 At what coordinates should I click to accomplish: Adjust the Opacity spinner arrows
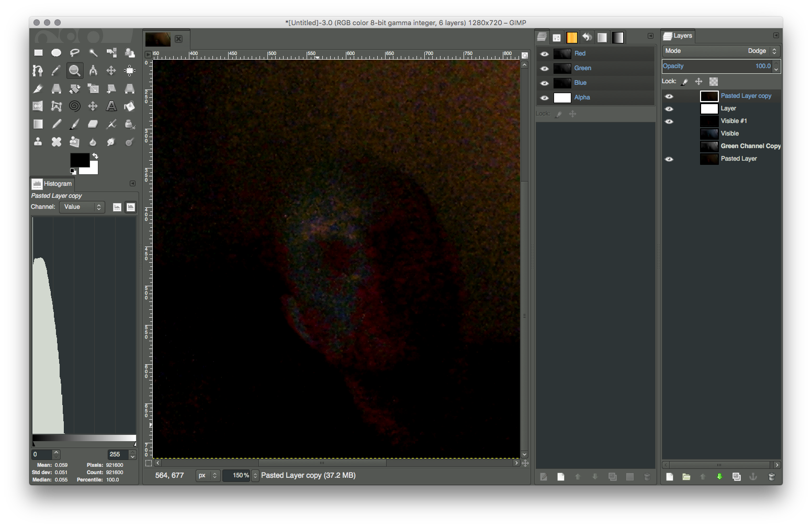click(x=776, y=66)
